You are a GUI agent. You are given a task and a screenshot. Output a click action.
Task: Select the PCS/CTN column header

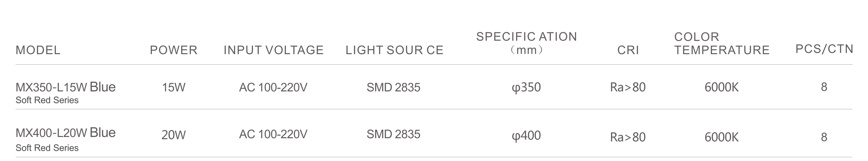pyautogui.click(x=824, y=49)
